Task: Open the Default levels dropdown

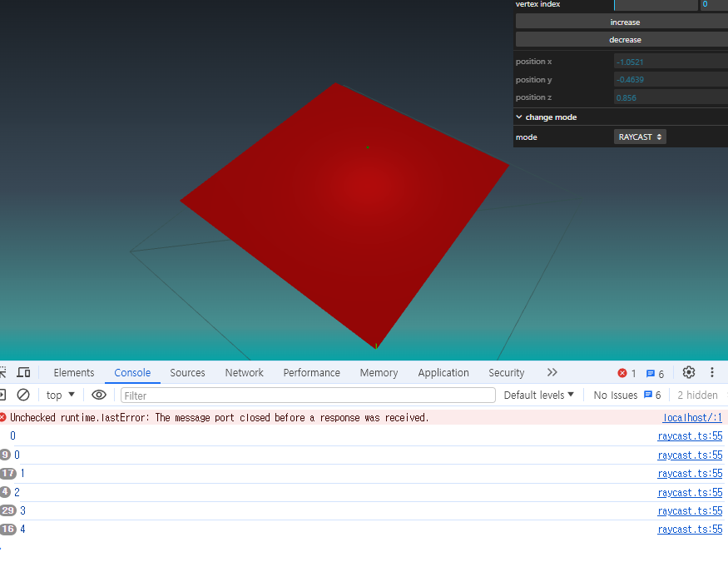Action: click(x=539, y=395)
